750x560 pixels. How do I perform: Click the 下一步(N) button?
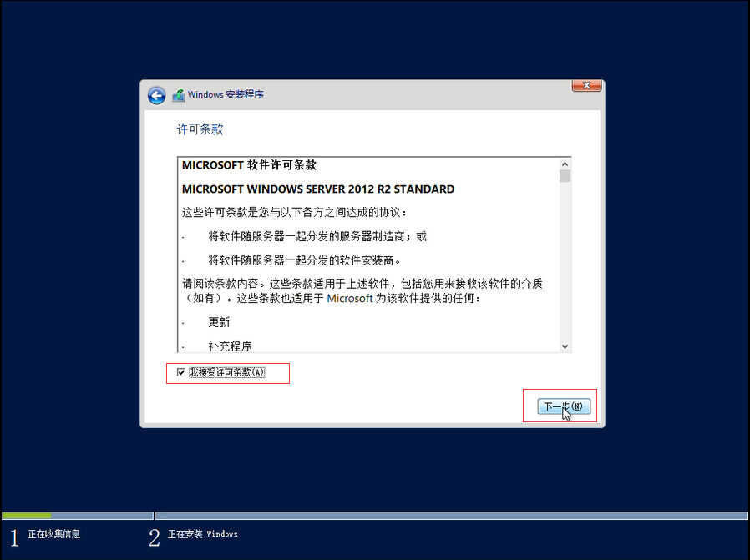[x=564, y=406]
